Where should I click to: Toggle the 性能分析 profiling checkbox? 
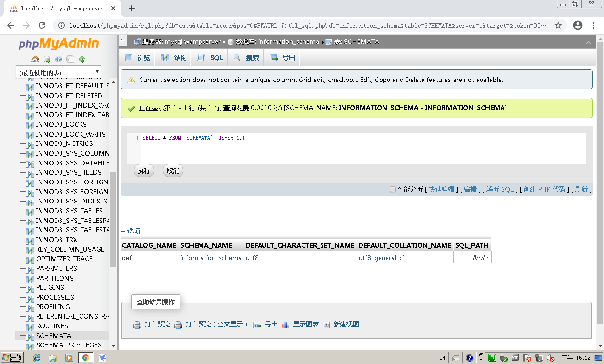pos(393,189)
